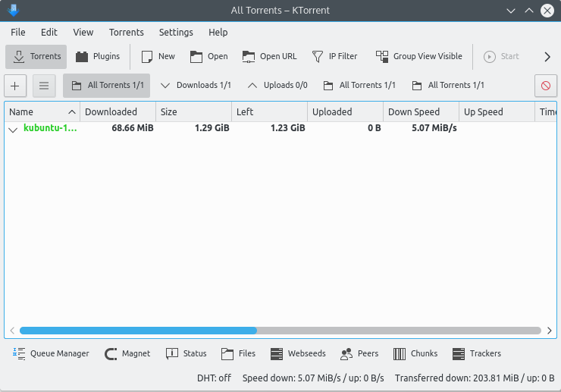Open the Webseeds panel
The width and height of the screenshot is (561, 392).
[x=297, y=353]
